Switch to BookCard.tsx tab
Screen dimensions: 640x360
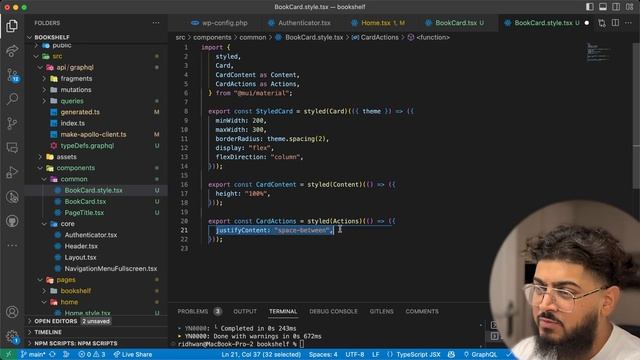coord(454,23)
